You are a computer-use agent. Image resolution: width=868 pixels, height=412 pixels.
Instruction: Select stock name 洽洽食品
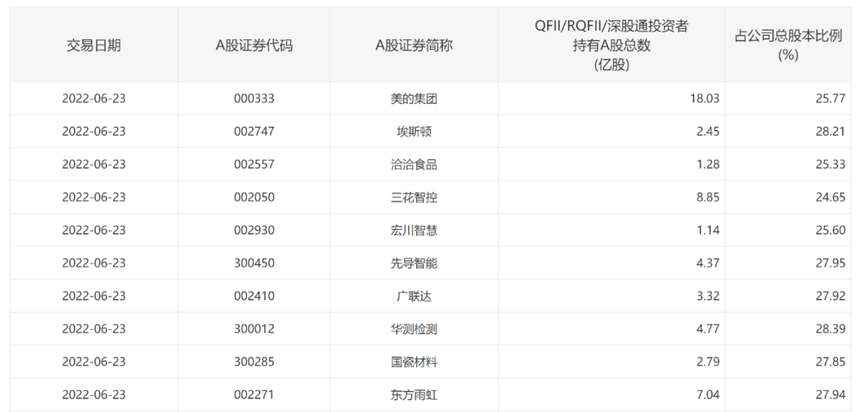point(414,165)
